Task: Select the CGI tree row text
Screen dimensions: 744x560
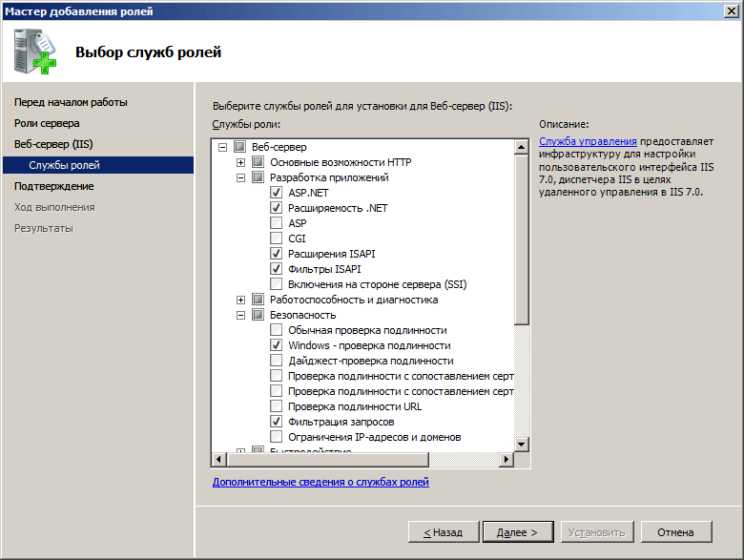Action: pyautogui.click(x=297, y=239)
